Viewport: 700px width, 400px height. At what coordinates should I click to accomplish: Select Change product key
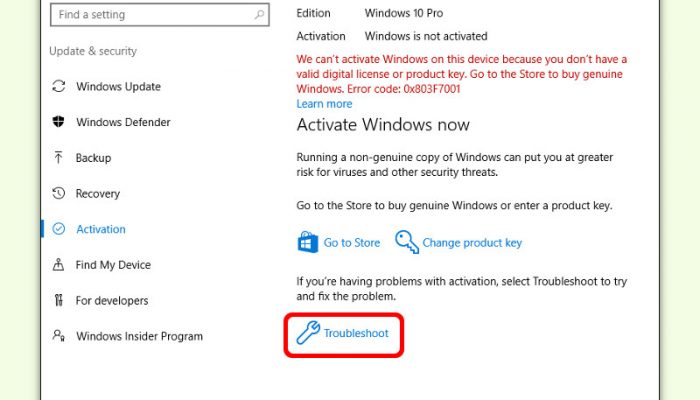(472, 242)
